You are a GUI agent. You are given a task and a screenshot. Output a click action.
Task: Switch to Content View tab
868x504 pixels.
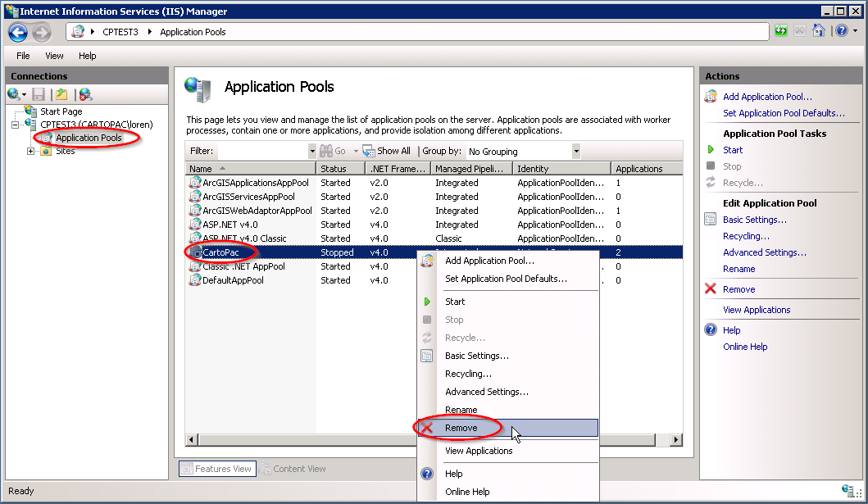tap(293, 469)
